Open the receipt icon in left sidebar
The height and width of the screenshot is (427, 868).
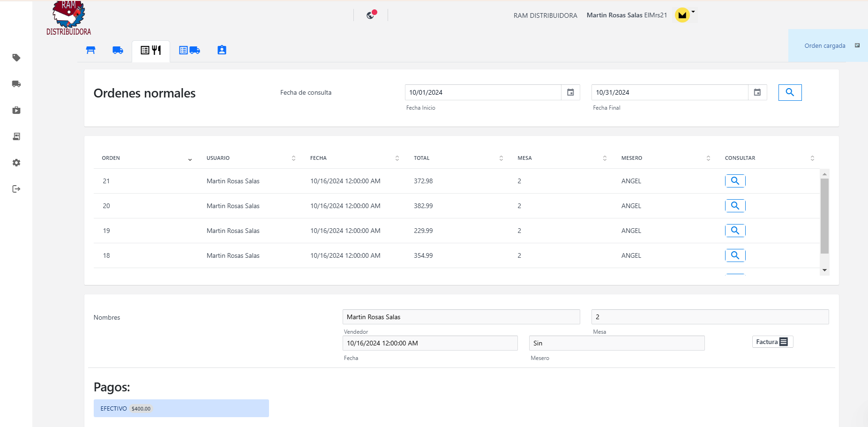(x=16, y=136)
